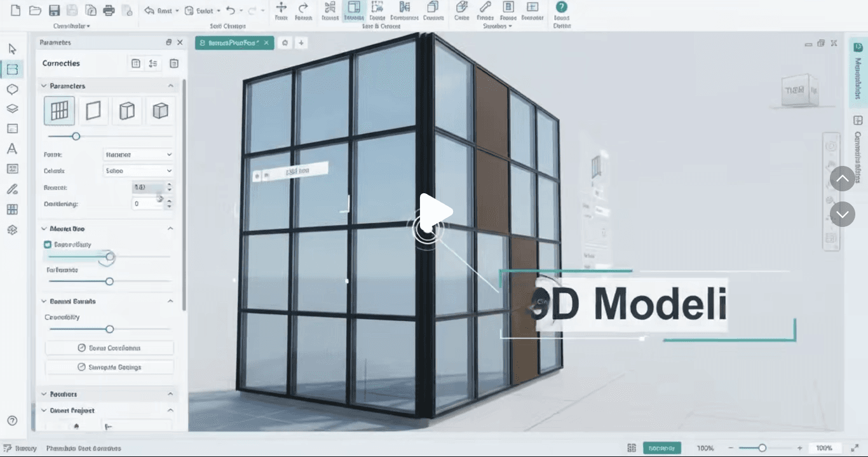Collapse the Parameters section chevron
The width and height of the screenshot is (868, 457).
point(170,86)
